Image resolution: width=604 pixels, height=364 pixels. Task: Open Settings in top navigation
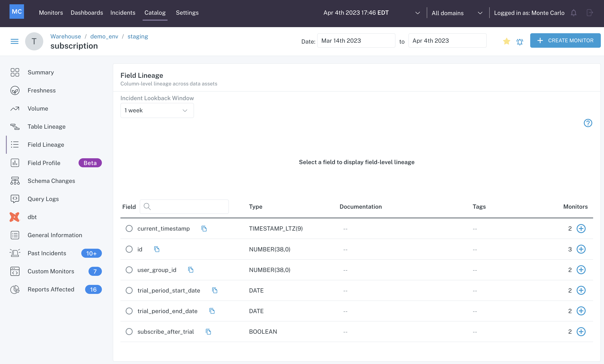(x=187, y=12)
